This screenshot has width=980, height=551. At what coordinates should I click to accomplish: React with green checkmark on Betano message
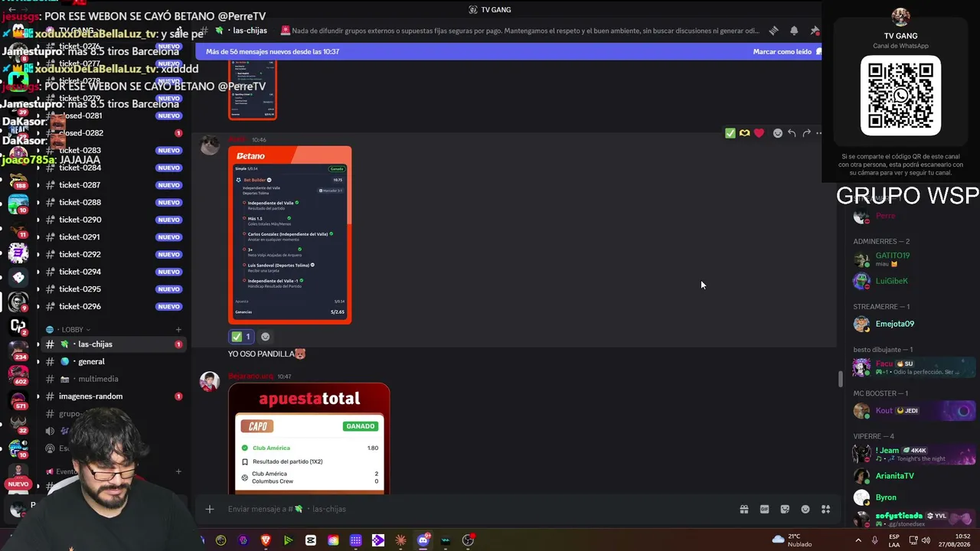coord(730,133)
